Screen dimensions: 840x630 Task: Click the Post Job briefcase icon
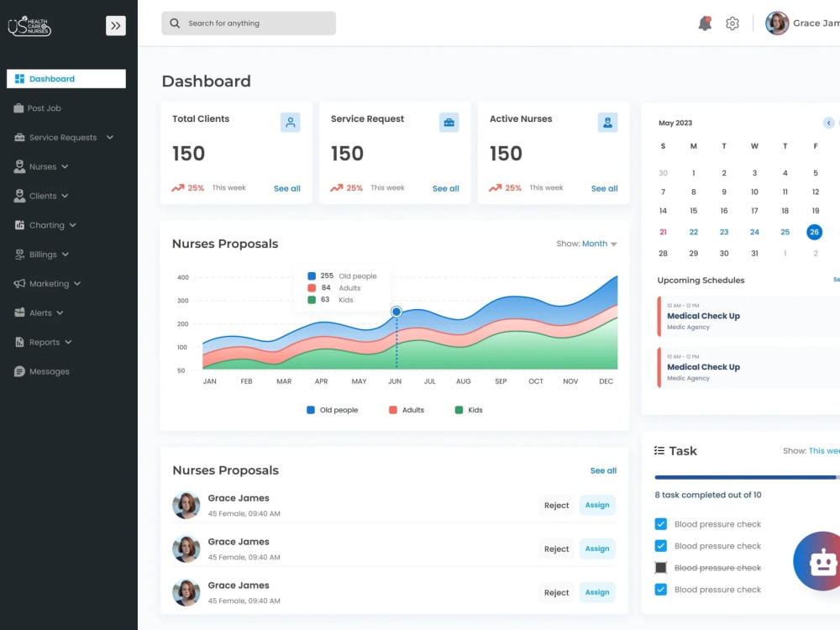click(x=18, y=108)
